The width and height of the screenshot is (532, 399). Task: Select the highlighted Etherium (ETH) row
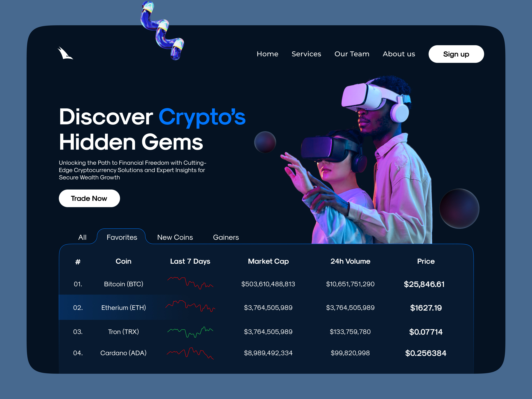tap(124, 307)
